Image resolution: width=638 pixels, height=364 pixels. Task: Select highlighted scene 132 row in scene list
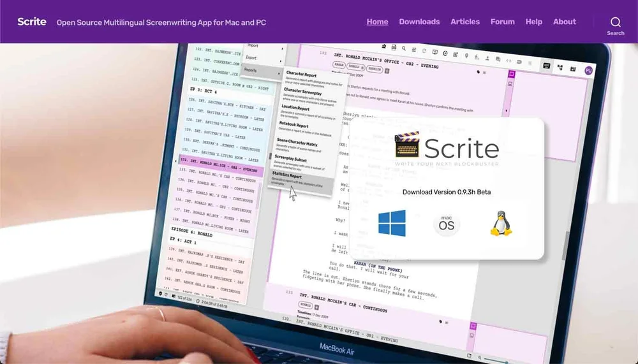click(220, 166)
